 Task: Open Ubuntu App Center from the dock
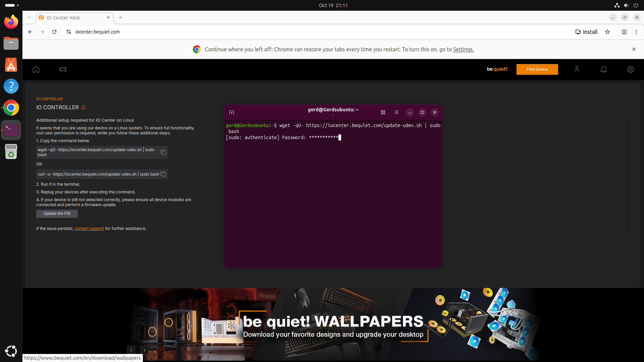(x=11, y=65)
